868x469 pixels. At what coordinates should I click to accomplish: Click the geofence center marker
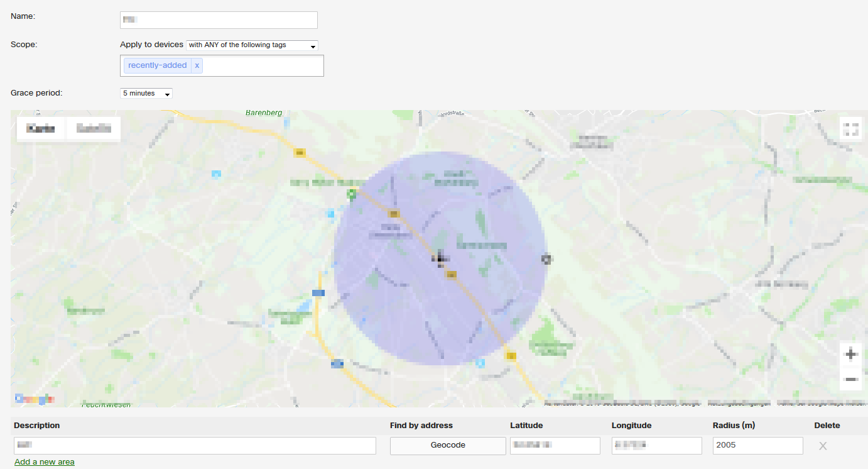441,258
